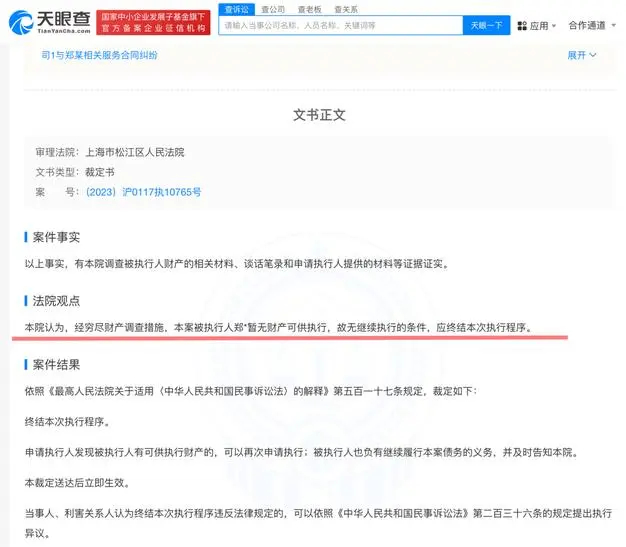Select the 查公司 tab

(x=273, y=8)
